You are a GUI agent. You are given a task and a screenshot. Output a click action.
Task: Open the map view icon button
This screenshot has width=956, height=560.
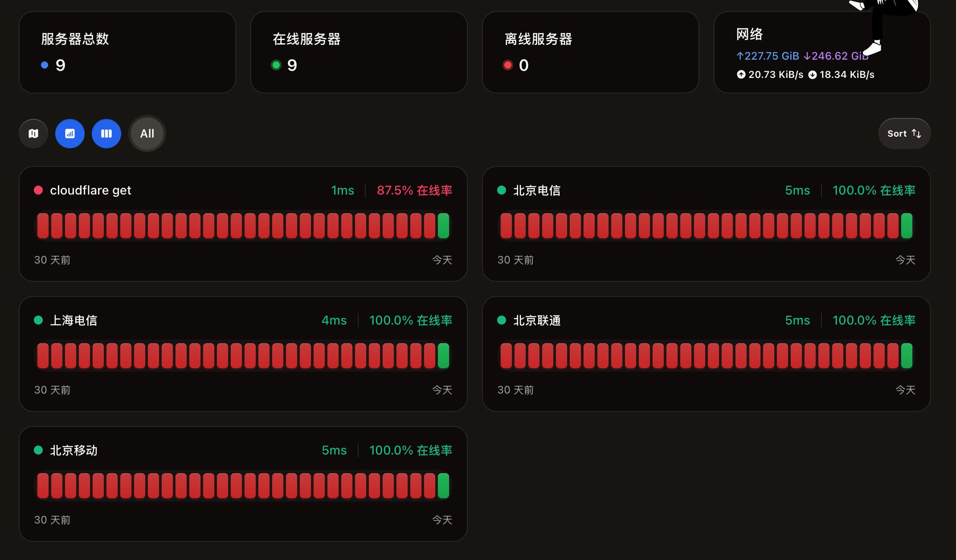click(x=33, y=134)
